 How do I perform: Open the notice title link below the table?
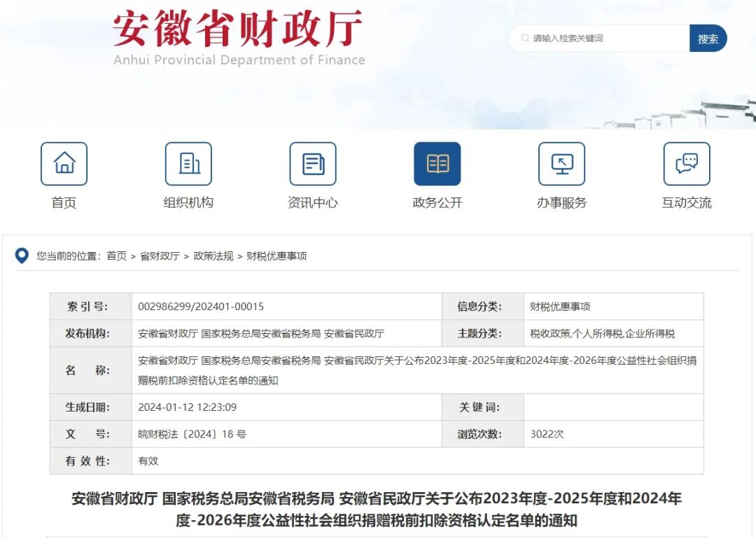(378, 507)
